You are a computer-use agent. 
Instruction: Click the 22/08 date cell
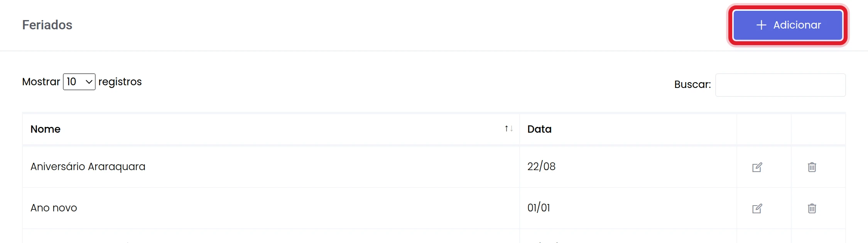pos(628,167)
